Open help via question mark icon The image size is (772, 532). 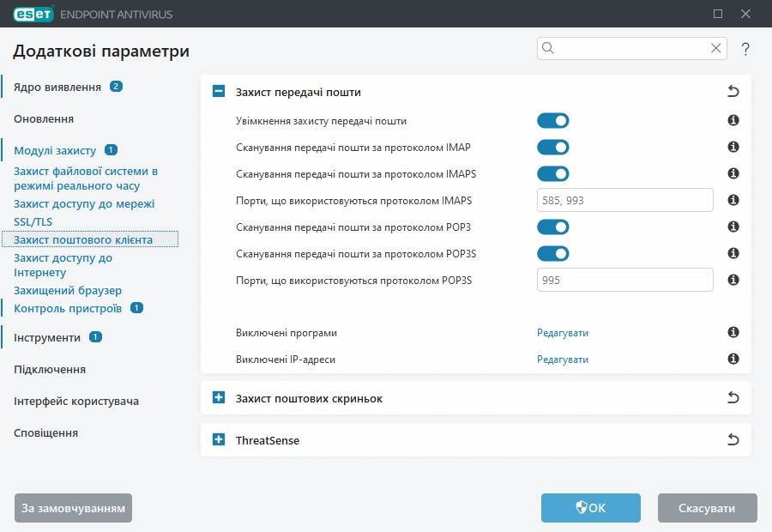pyautogui.click(x=745, y=49)
